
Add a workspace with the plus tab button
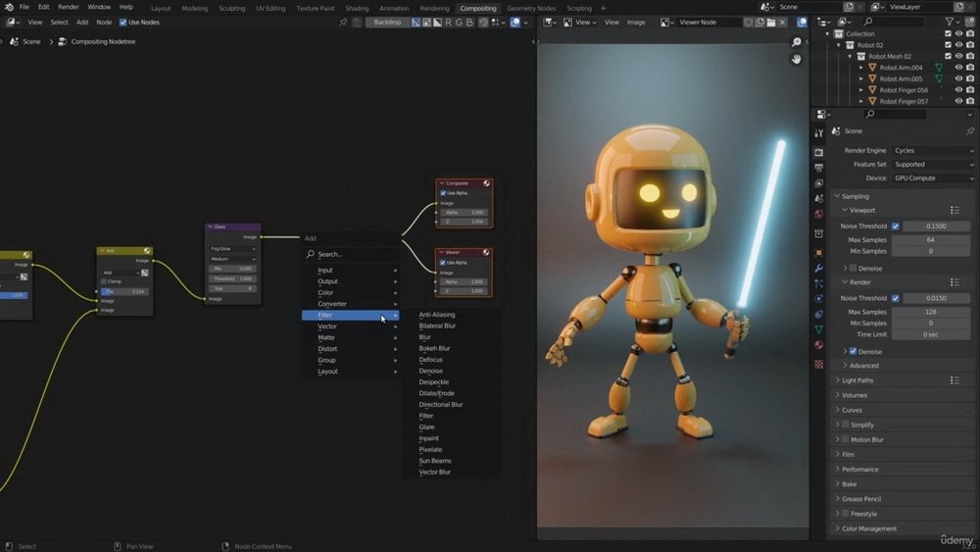pyautogui.click(x=603, y=8)
